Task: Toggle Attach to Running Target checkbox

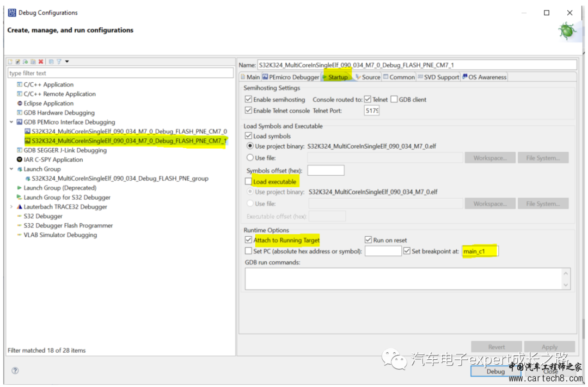Action: (x=248, y=240)
